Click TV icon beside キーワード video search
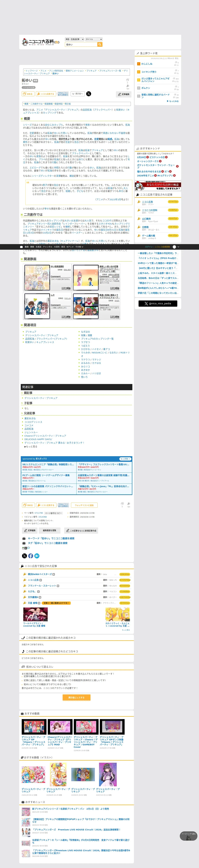This screenshot has height=868, width=199. point(24,539)
